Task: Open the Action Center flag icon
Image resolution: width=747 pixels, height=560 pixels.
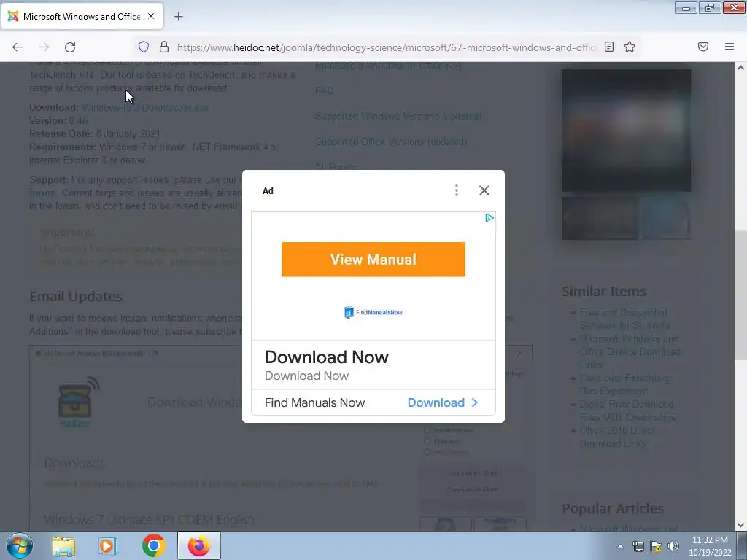Action: [656, 546]
